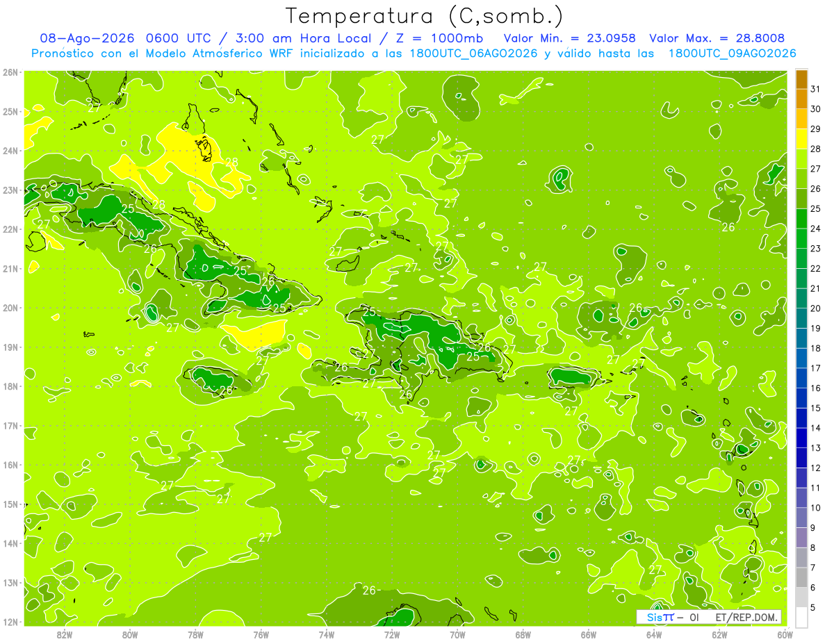The image size is (834, 644).
Task: Select the WRF model forecast description line
Action: pyautogui.click(x=414, y=53)
